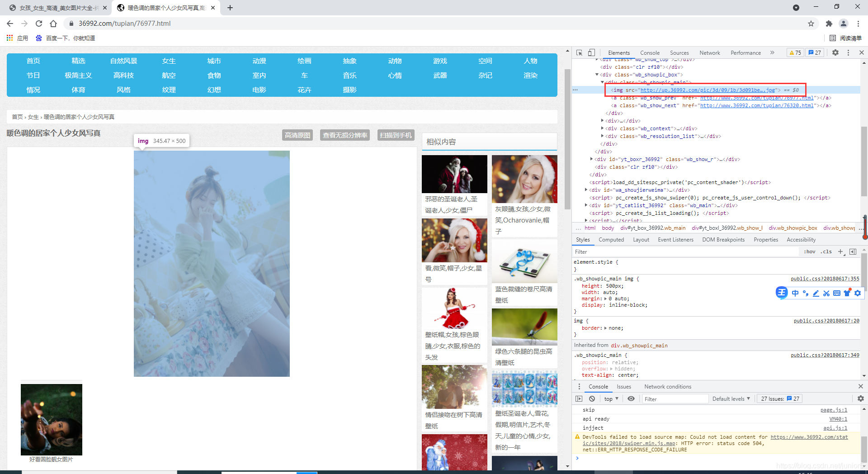The image size is (868, 474).
Task: Open console settings gear icon
Action: coord(861,399)
